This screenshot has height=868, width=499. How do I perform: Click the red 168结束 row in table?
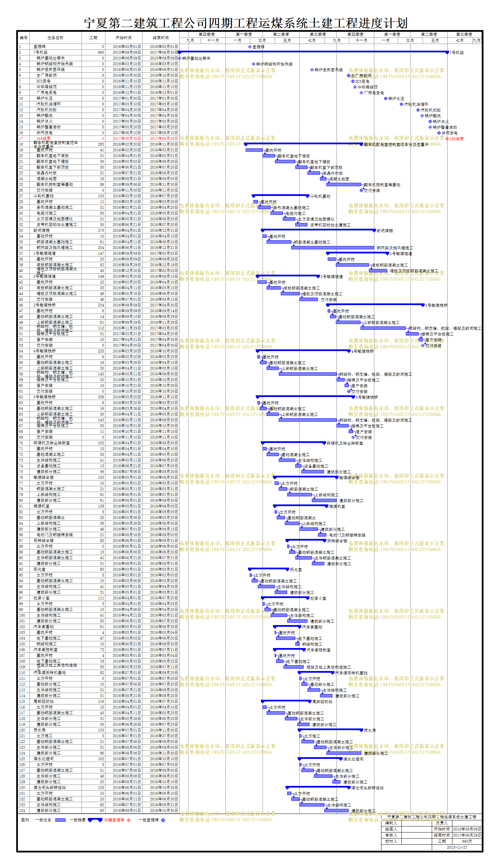pos(98,139)
